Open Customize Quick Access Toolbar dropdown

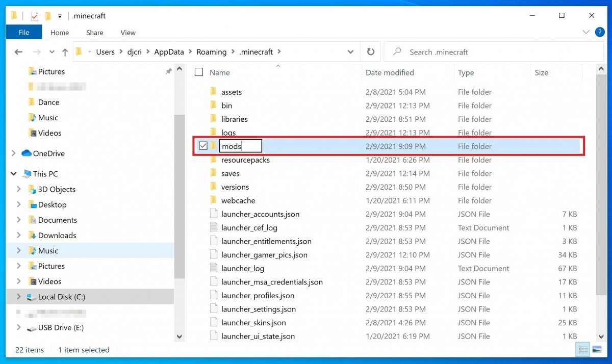click(60, 16)
